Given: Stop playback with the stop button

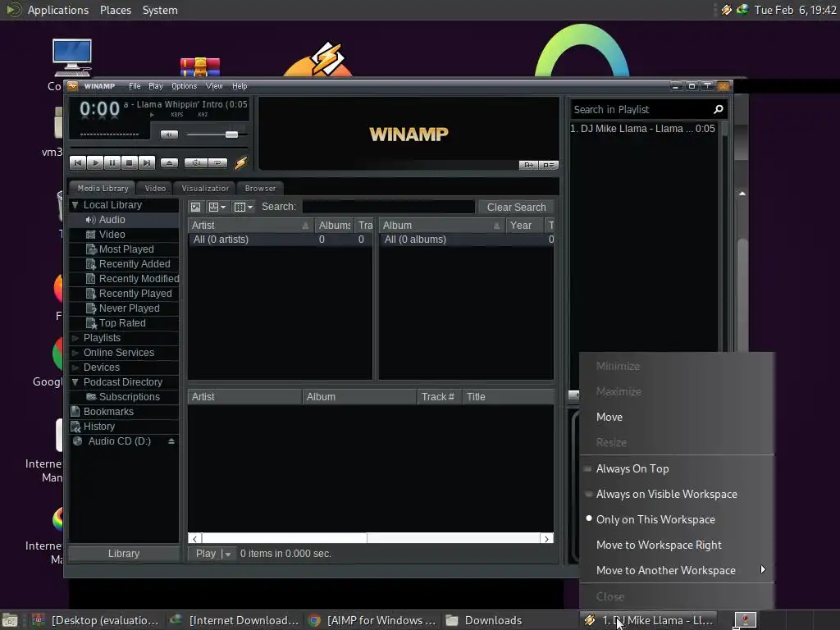Looking at the screenshot, I should point(129,163).
